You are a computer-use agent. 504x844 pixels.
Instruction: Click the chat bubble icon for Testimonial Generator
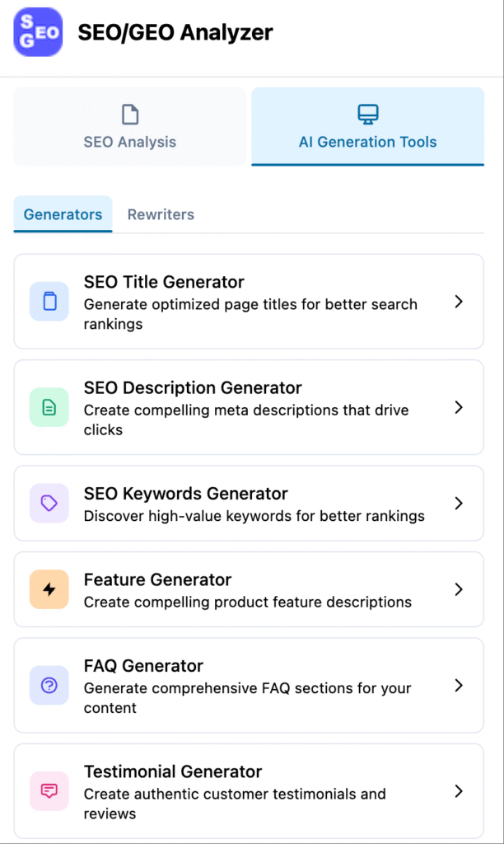(x=49, y=791)
